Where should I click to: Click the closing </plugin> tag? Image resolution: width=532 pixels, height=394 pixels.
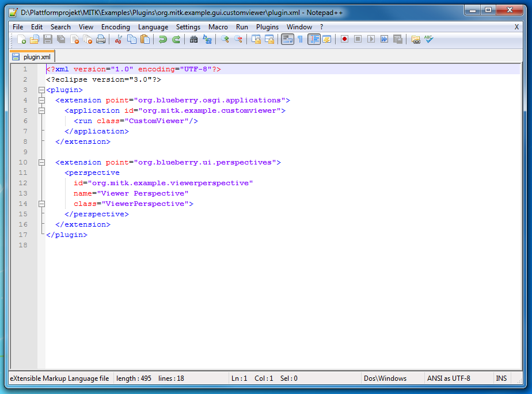coord(67,235)
